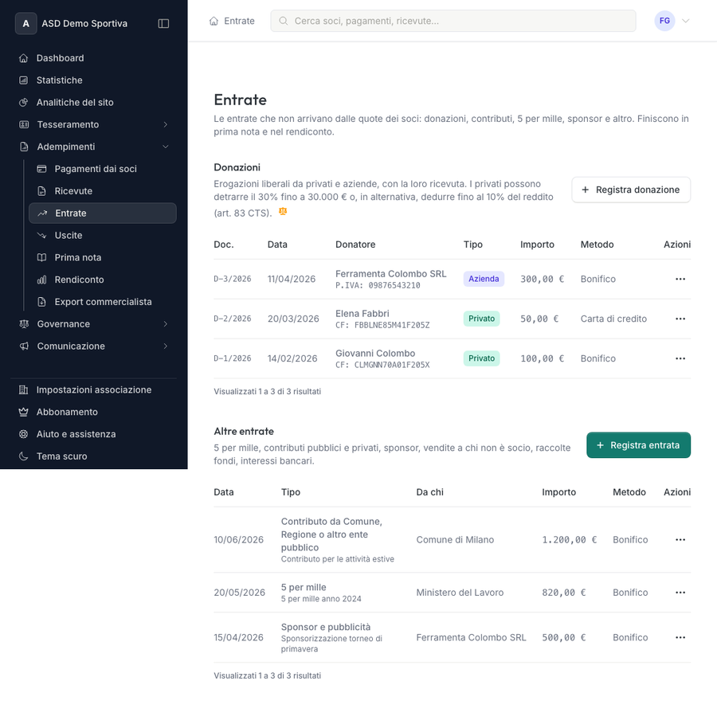The height and width of the screenshot is (728, 717).
Task: Expand the Governance submenu chevron
Action: pyautogui.click(x=166, y=324)
